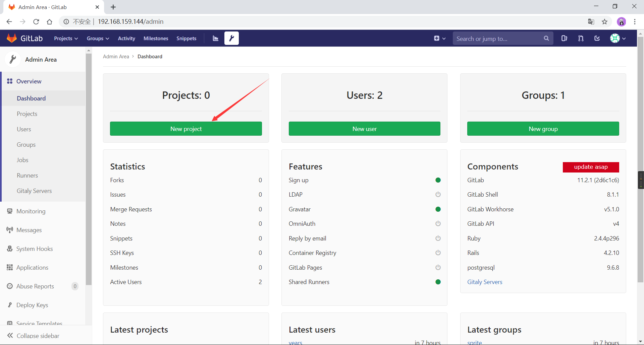644x345 pixels.
Task: Click the Abuse Reports count badge
Action: coord(75,286)
